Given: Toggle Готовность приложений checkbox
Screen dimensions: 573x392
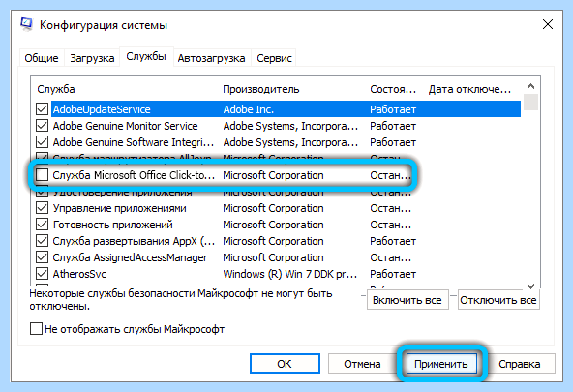Looking at the screenshot, I should coord(42,225).
